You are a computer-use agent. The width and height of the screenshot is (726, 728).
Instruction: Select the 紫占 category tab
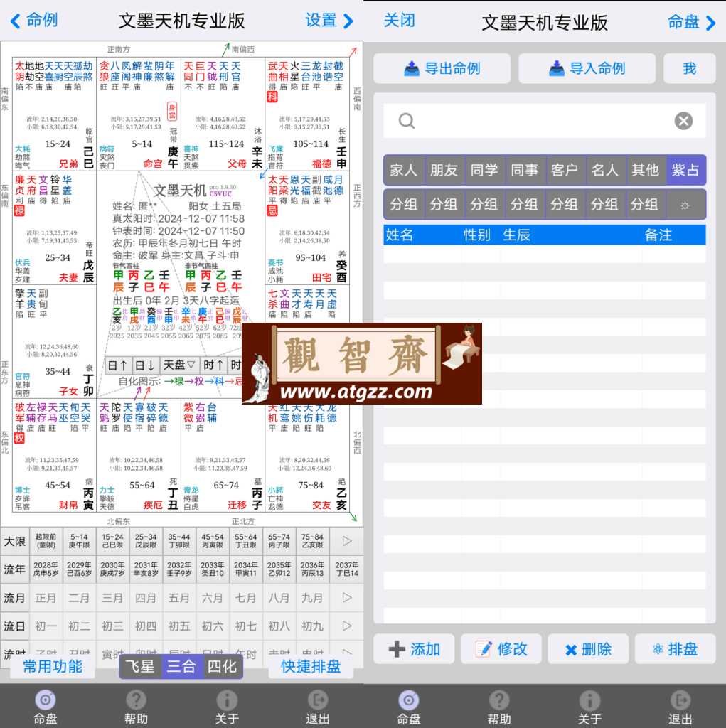685,170
